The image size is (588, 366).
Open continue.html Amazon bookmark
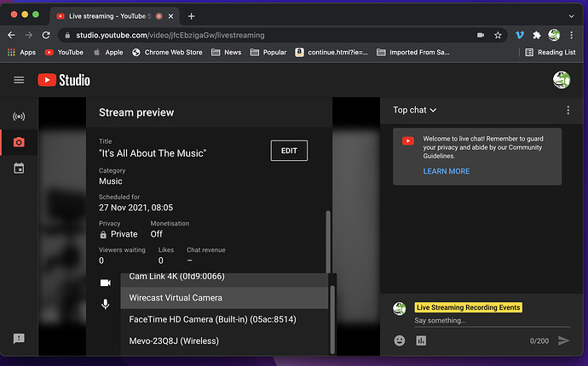pos(331,53)
